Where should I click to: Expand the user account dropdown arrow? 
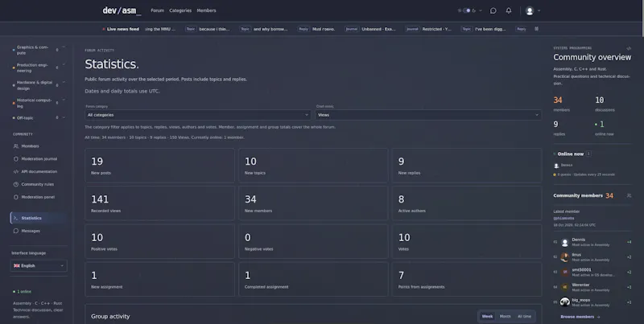(539, 10)
